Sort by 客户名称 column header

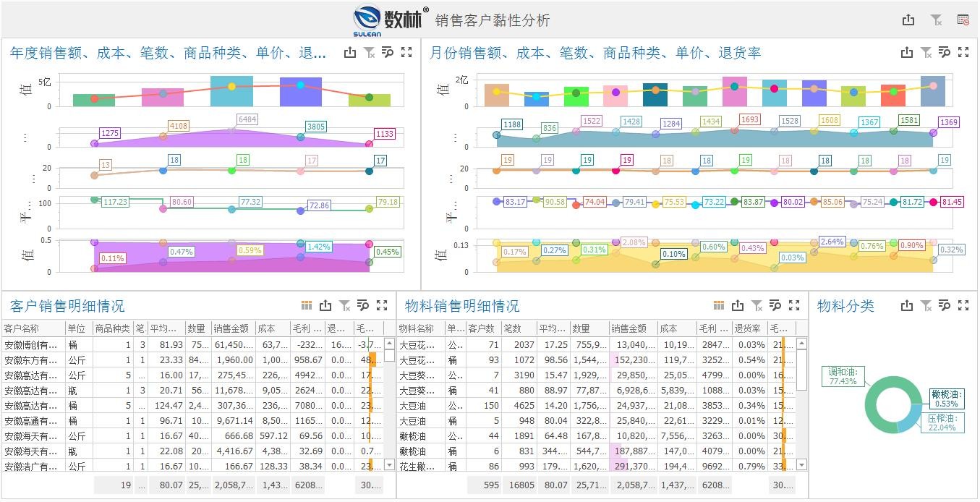click(x=33, y=328)
